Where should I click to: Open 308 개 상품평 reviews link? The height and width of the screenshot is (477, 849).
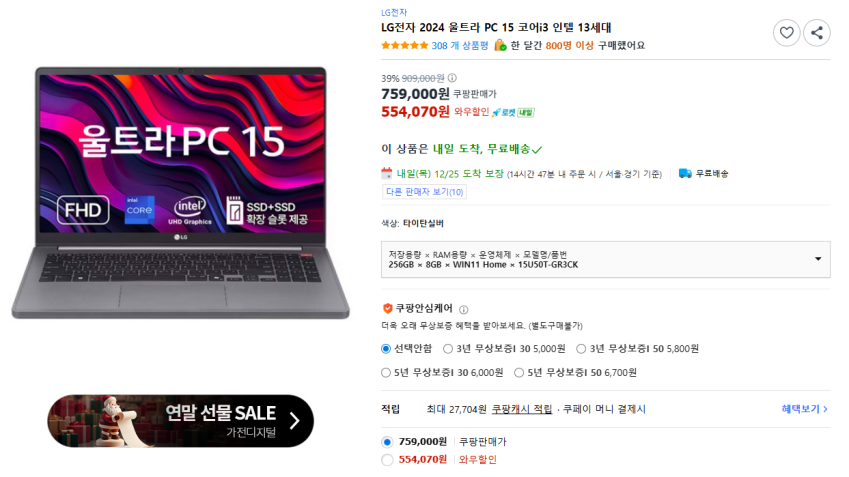460,45
